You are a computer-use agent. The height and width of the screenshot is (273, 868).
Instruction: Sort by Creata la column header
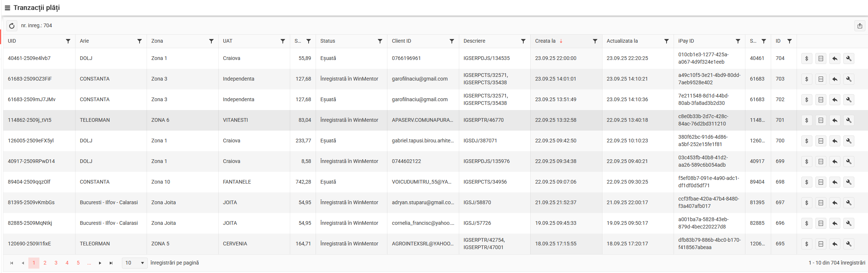point(545,41)
